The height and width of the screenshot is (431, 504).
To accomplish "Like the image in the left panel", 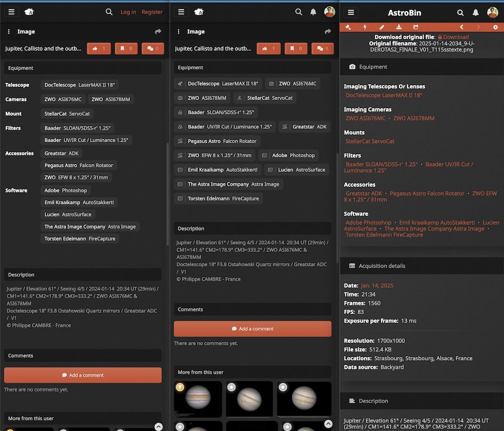I will pos(99,49).
